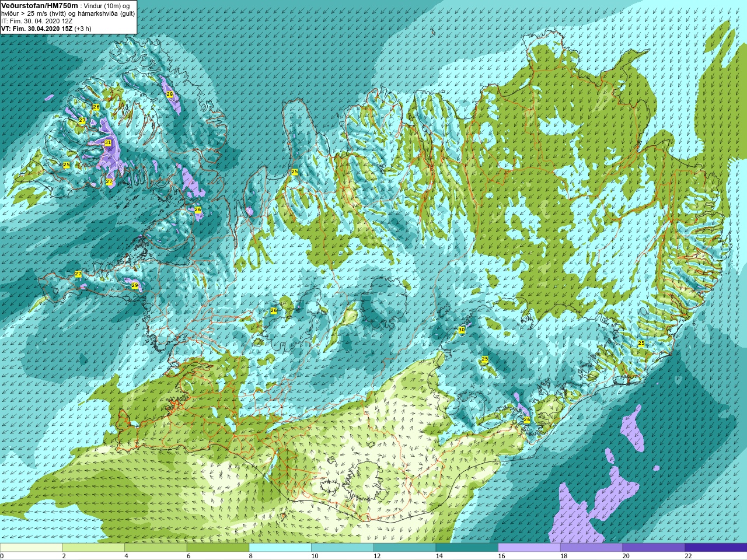The width and height of the screenshot is (747, 560).
Task: Click the legend scale number 8
Action: (251, 556)
